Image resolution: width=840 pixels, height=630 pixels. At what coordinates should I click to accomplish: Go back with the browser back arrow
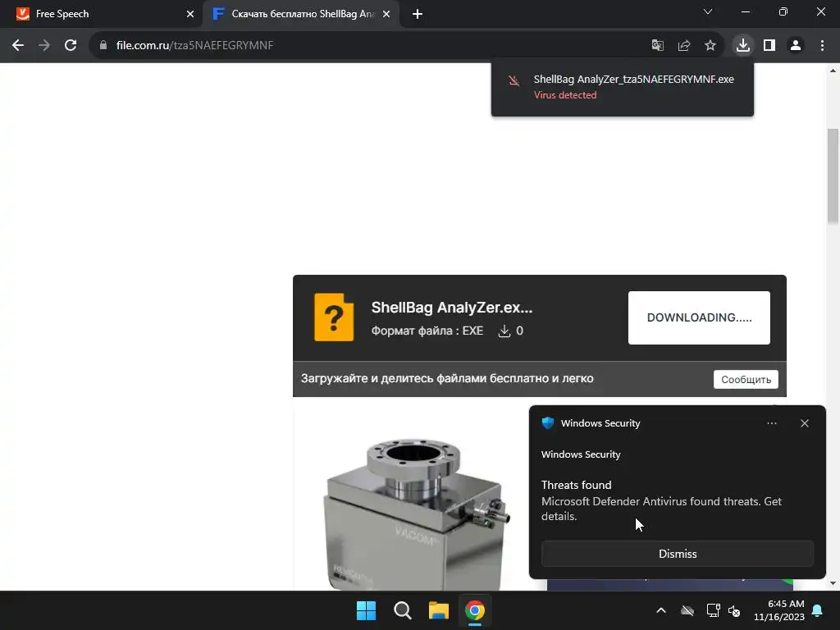[18, 46]
